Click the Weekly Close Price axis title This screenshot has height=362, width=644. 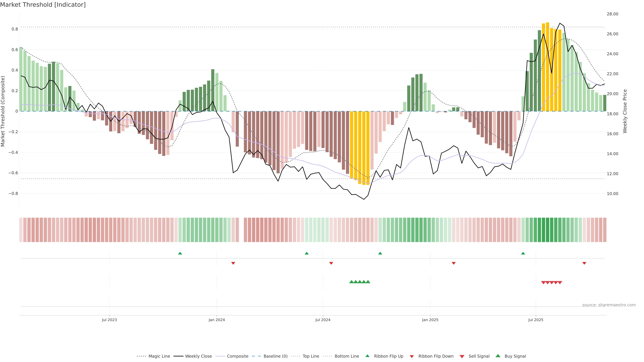click(x=625, y=111)
